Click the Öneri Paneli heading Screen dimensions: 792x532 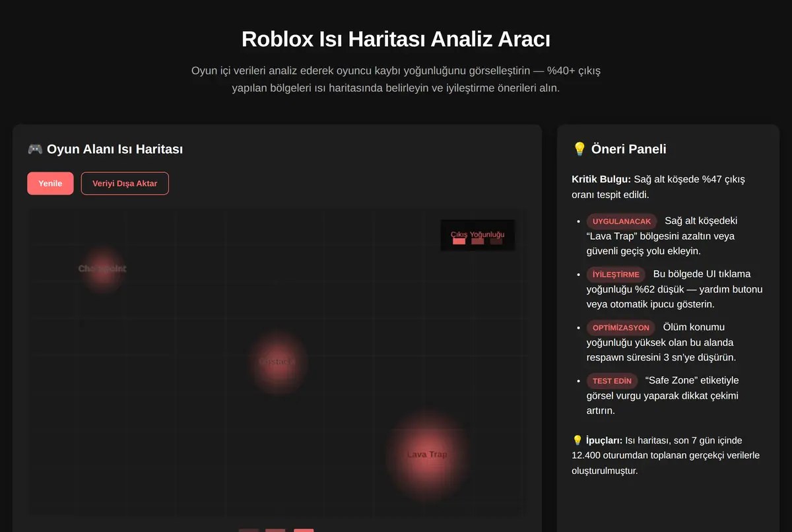pyautogui.click(x=628, y=149)
